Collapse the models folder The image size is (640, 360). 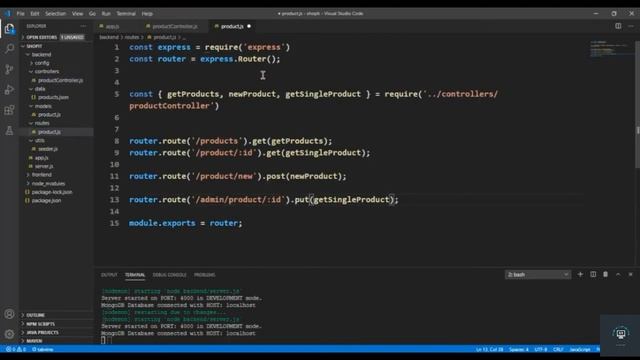(x=43, y=106)
